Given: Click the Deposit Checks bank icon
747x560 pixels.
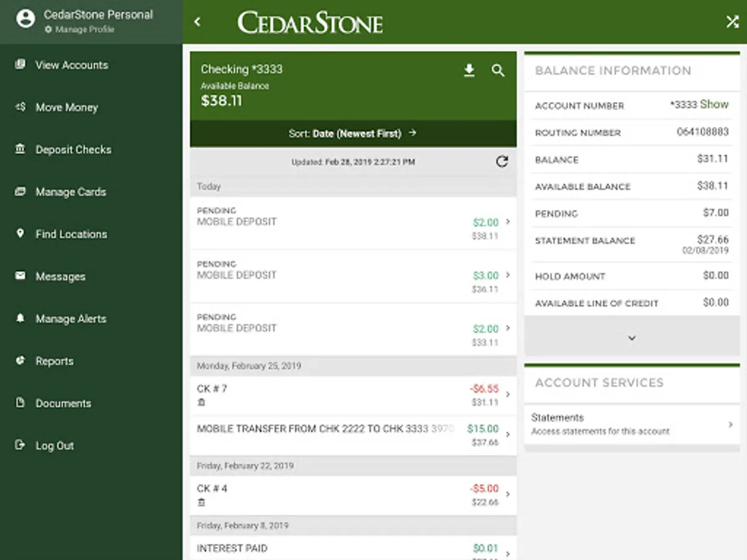Looking at the screenshot, I should [21, 149].
